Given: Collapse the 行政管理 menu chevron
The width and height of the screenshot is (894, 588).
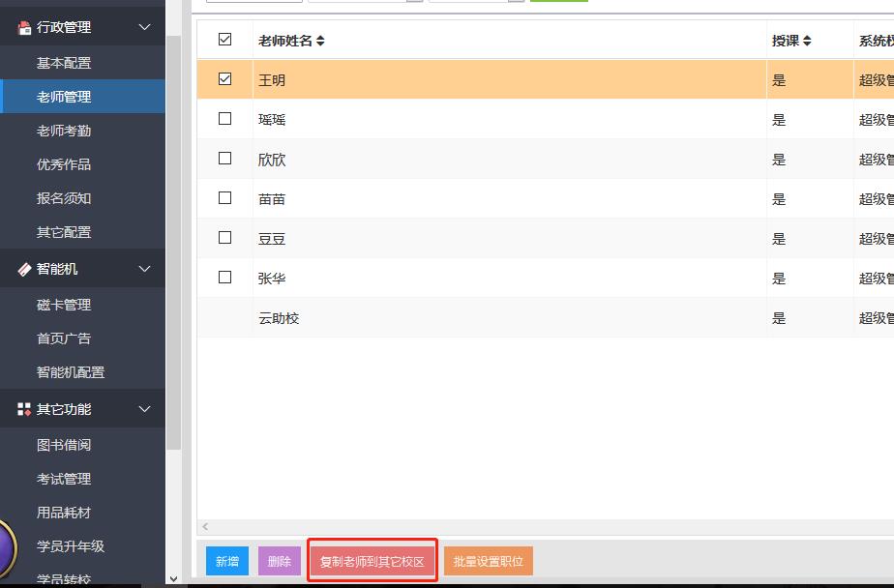Looking at the screenshot, I should tap(145, 27).
